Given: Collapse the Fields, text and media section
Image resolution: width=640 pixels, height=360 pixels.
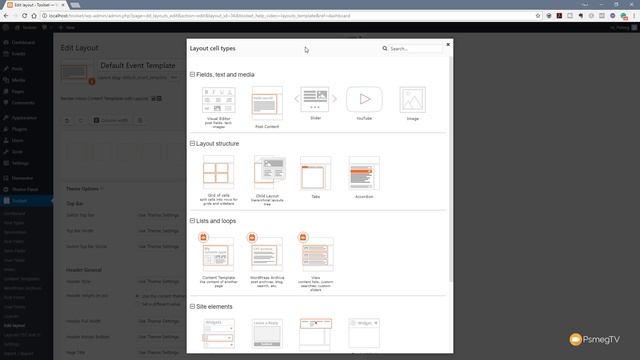Looking at the screenshot, I should click(192, 74).
